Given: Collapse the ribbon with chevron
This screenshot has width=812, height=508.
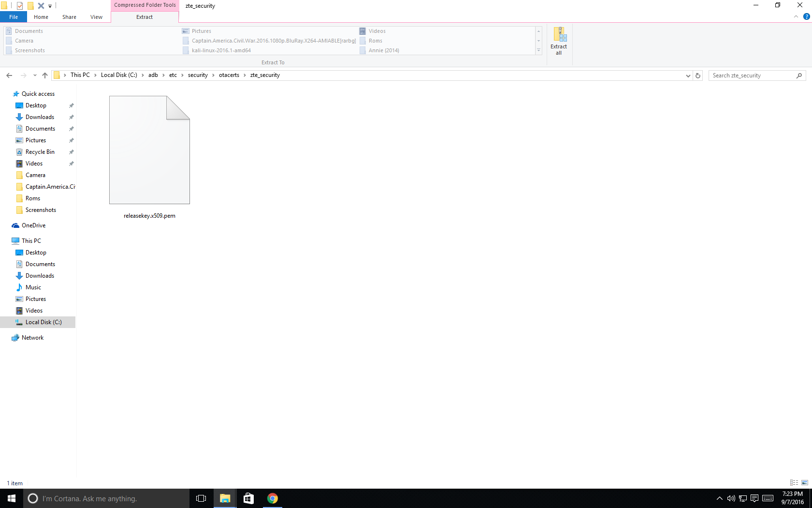Looking at the screenshot, I should 796,16.
